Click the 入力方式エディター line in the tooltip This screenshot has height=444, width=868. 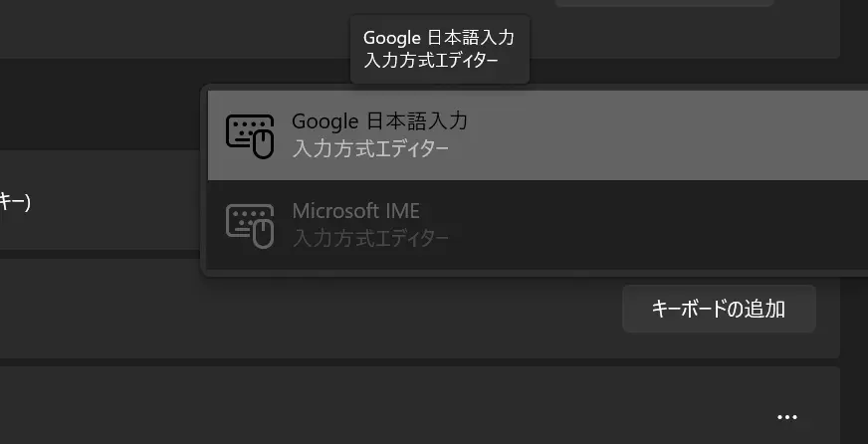(x=431, y=60)
